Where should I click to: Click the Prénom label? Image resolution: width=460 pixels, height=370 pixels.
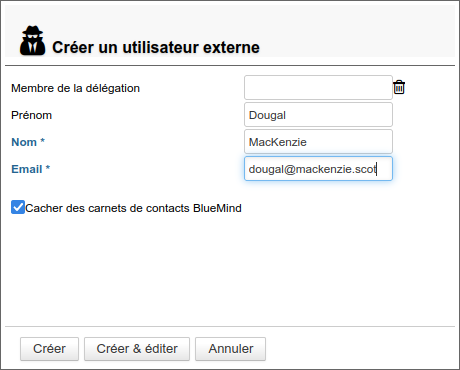point(32,115)
